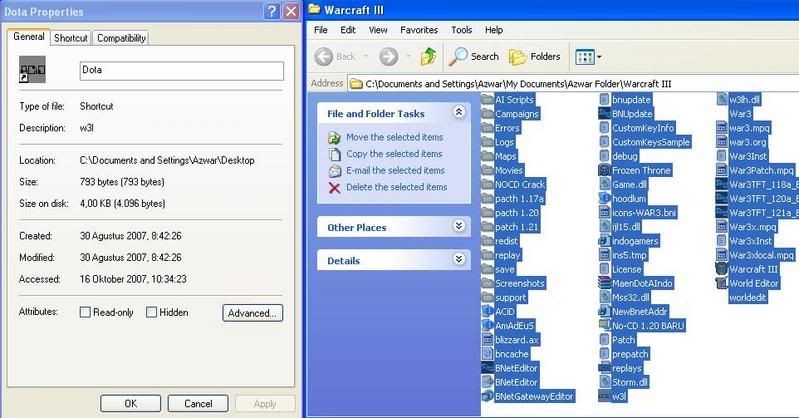This screenshot has width=799, height=418.
Task: Select the General tab
Action: click(x=29, y=37)
